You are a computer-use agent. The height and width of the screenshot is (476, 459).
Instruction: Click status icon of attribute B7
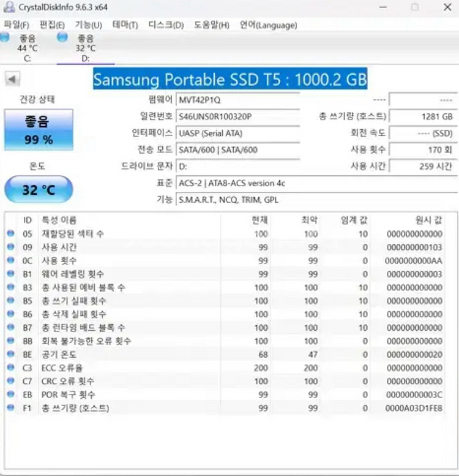11,327
